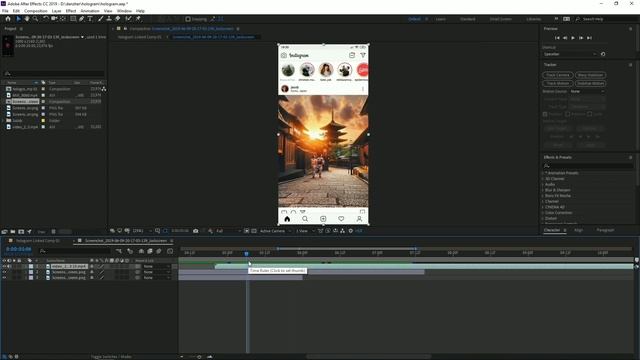The image size is (640, 360).
Task: Open the Graph Editor in timeline
Action: tap(170, 251)
